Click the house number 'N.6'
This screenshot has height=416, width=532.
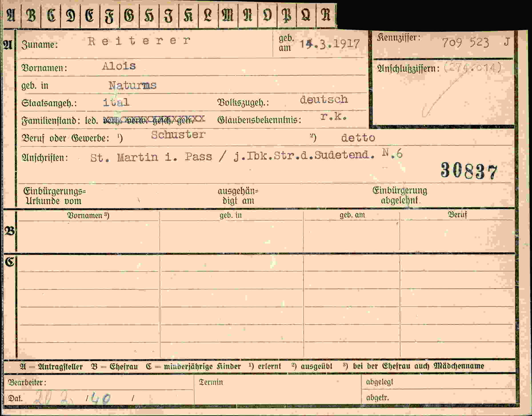(x=392, y=153)
